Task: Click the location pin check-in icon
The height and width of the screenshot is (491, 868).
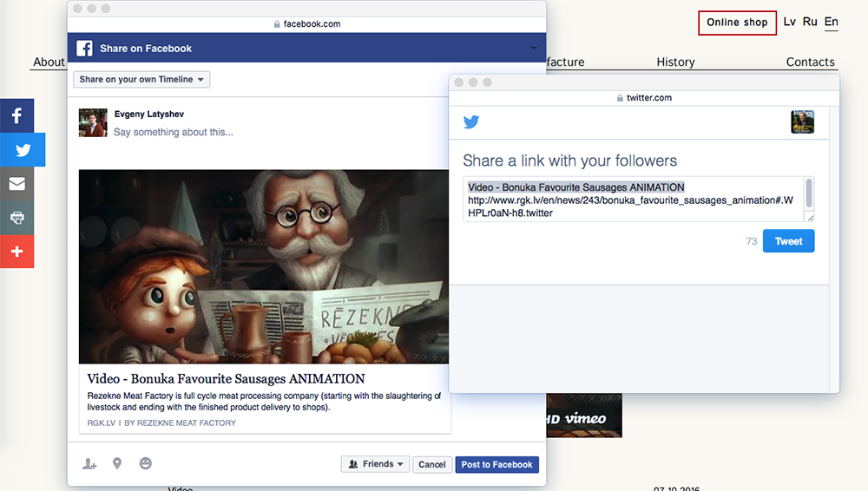Action: point(117,463)
